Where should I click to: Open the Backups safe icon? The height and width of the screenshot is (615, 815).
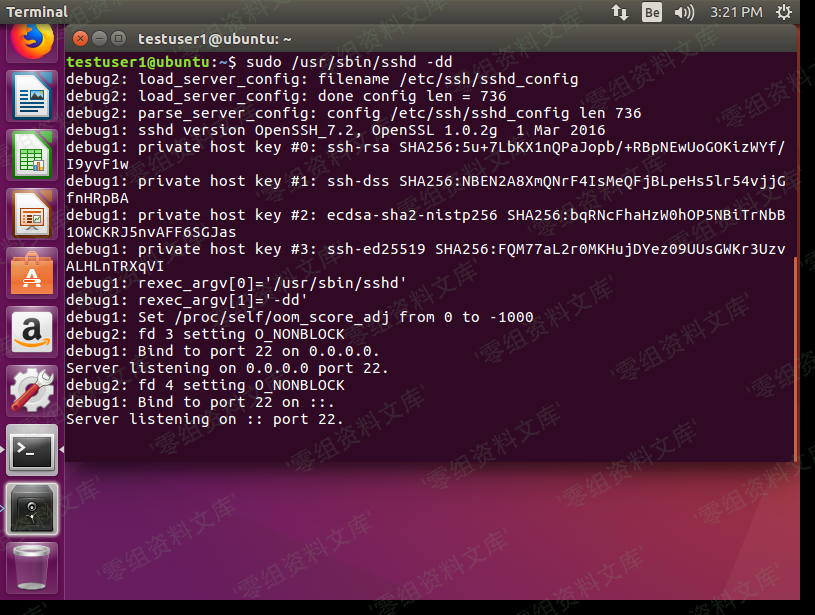click(x=32, y=509)
